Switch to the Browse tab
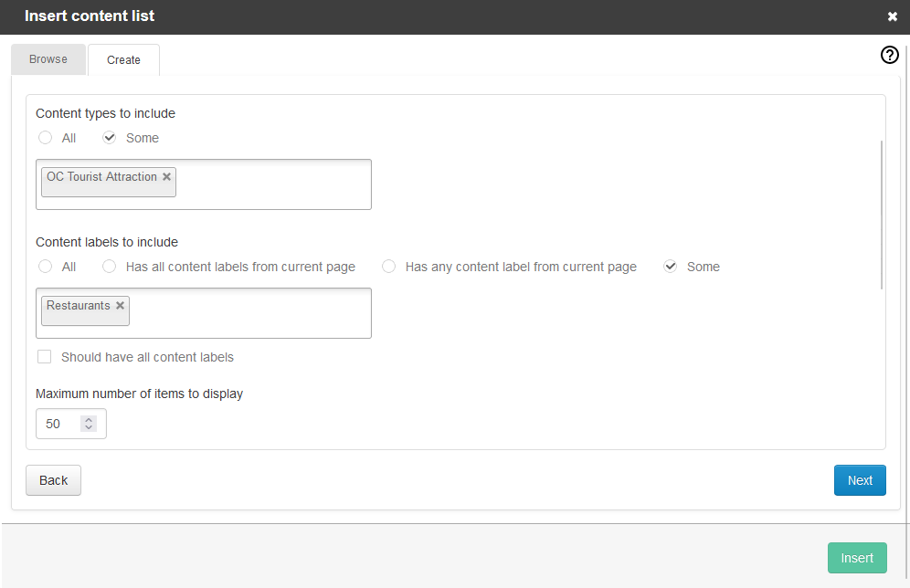 48,58
